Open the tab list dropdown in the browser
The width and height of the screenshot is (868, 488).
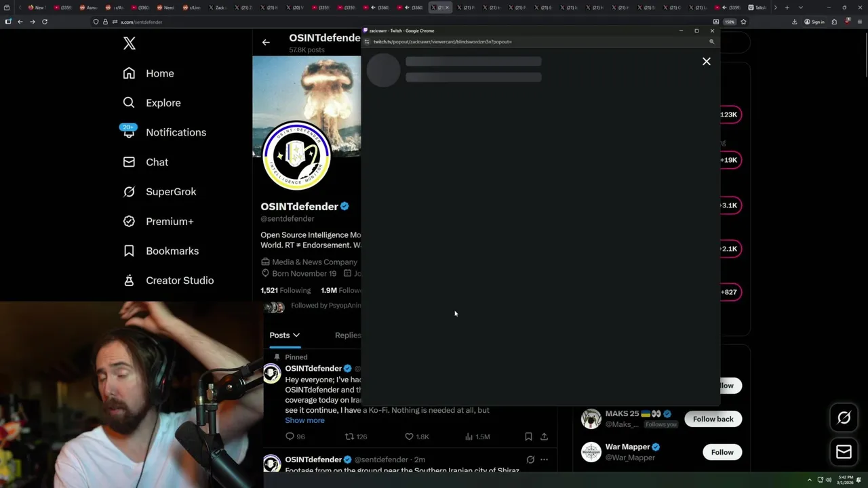coord(800,7)
